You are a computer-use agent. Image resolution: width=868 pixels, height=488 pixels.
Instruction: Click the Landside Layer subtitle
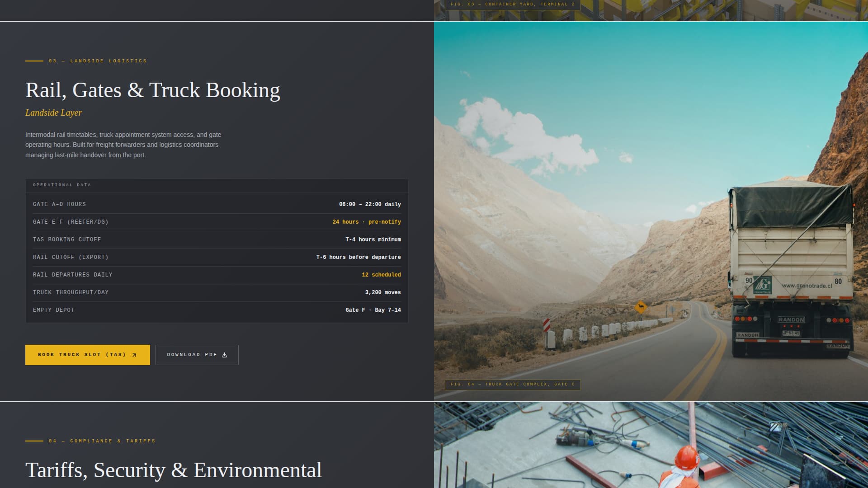[53, 113]
